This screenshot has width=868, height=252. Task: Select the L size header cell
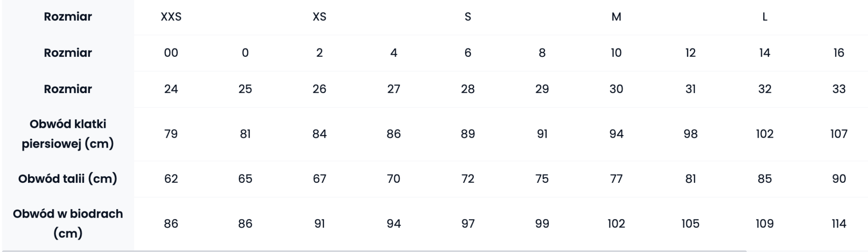pos(764,17)
